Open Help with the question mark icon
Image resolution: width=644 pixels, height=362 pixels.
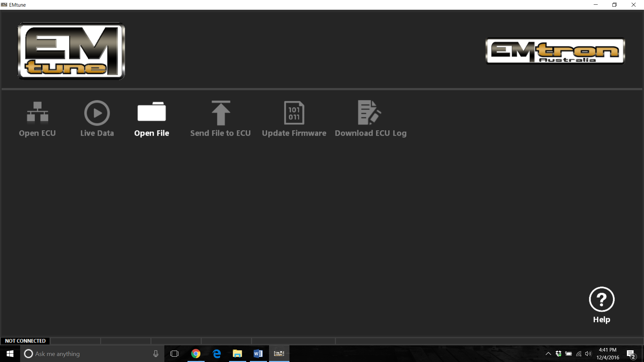click(602, 299)
